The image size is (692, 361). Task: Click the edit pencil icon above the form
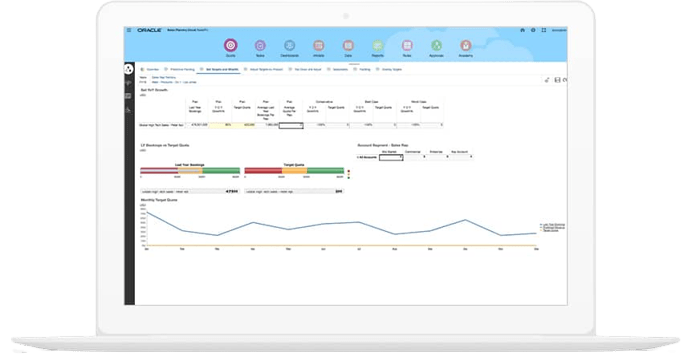point(547,80)
